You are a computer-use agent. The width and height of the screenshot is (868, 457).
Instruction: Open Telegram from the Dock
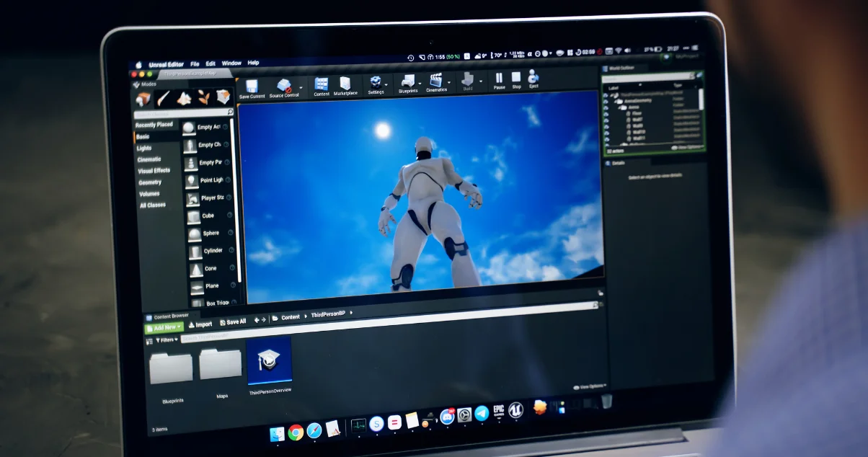[x=481, y=413]
